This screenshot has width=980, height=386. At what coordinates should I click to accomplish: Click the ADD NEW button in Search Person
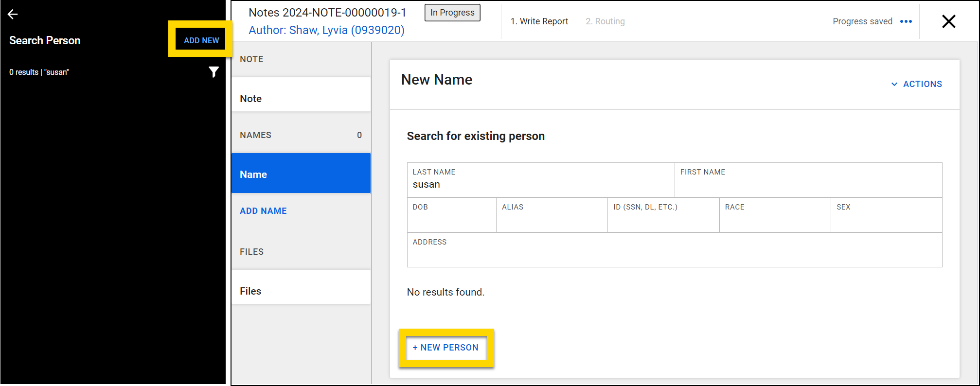click(201, 40)
